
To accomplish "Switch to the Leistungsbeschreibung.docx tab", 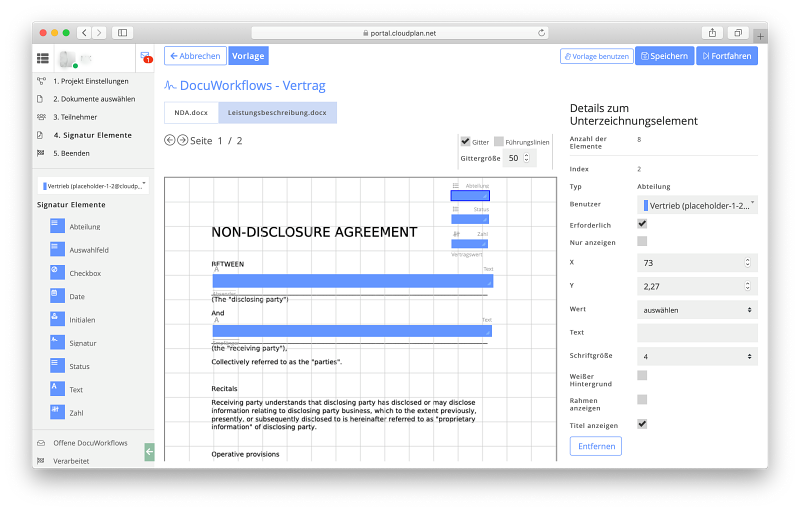I will pyautogui.click(x=277, y=113).
